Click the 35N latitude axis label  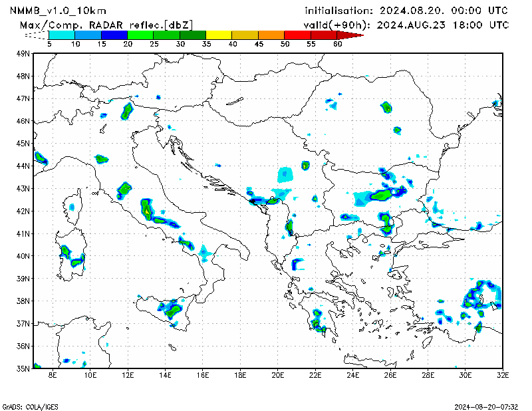pyautogui.click(x=24, y=368)
